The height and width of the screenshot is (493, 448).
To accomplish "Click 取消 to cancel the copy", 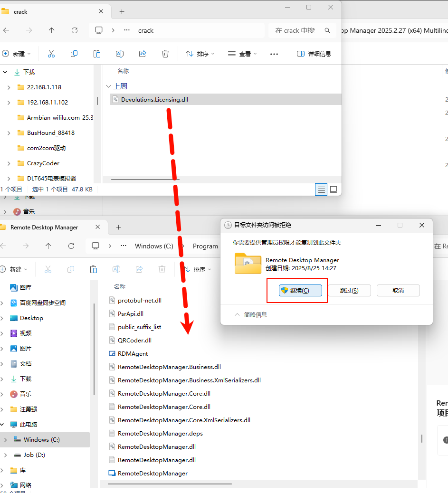I will [x=398, y=291].
